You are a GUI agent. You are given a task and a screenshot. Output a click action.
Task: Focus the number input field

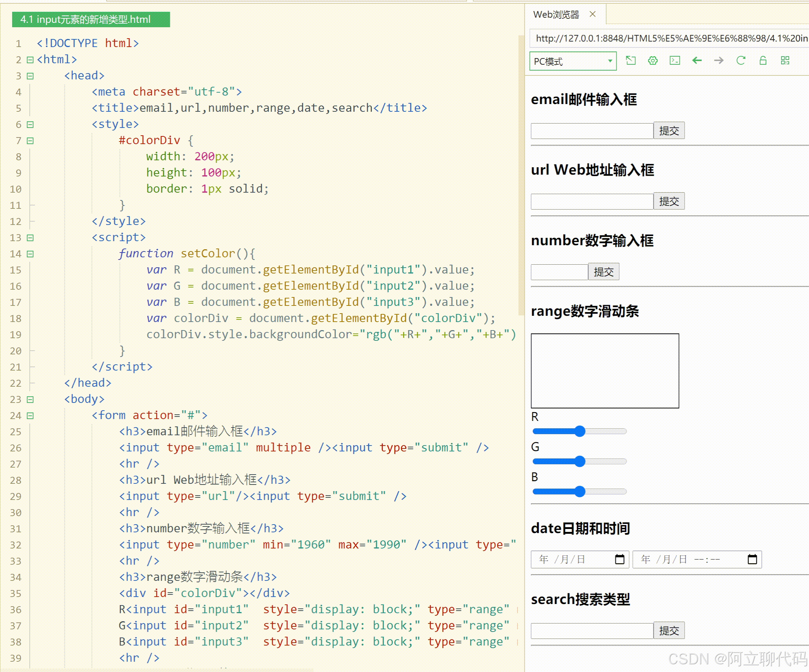pos(559,272)
